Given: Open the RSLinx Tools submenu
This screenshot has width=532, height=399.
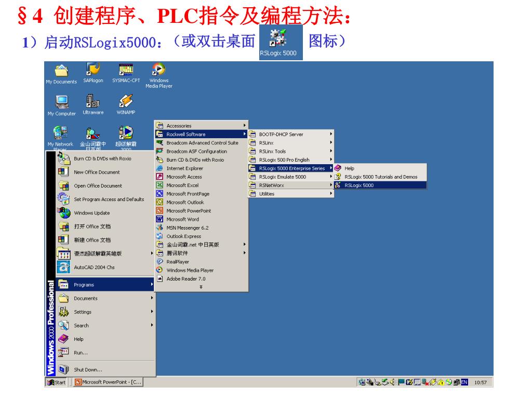Looking at the screenshot, I should [x=291, y=151].
